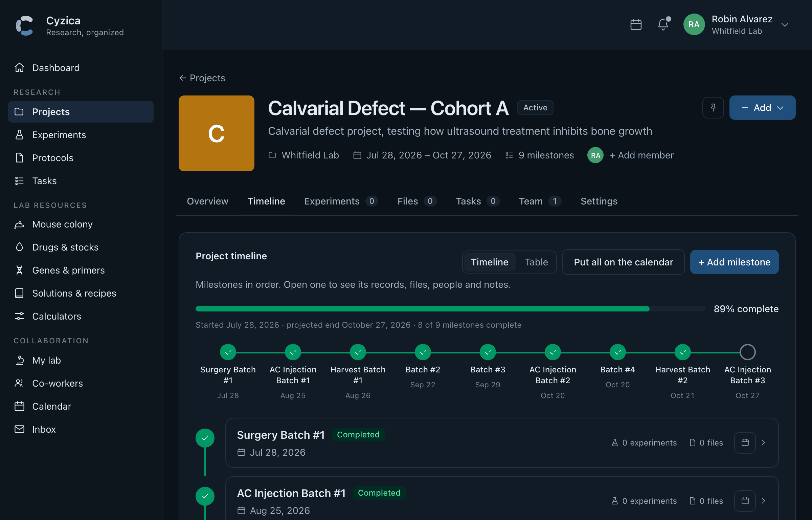
Task: Go back to Projects link
Action: [202, 78]
